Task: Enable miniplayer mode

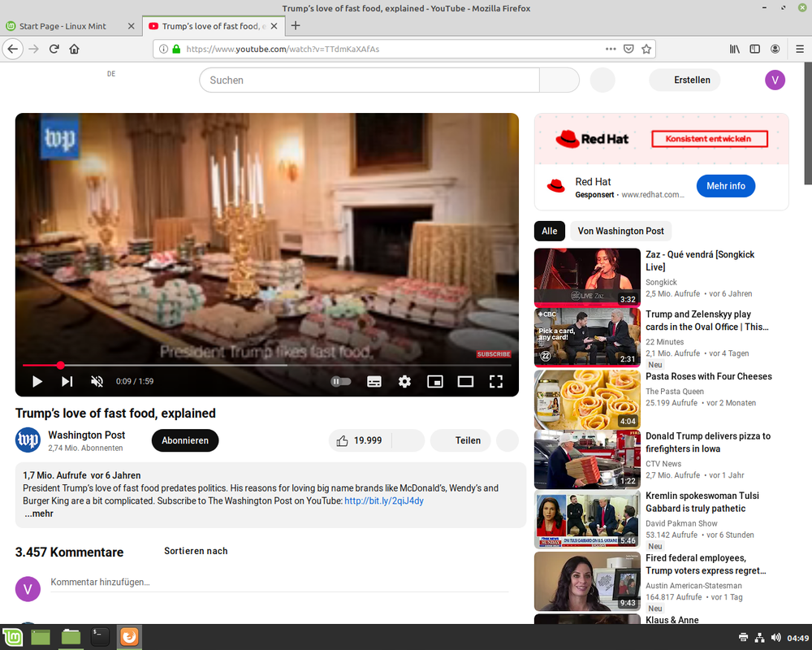Action: tap(435, 382)
